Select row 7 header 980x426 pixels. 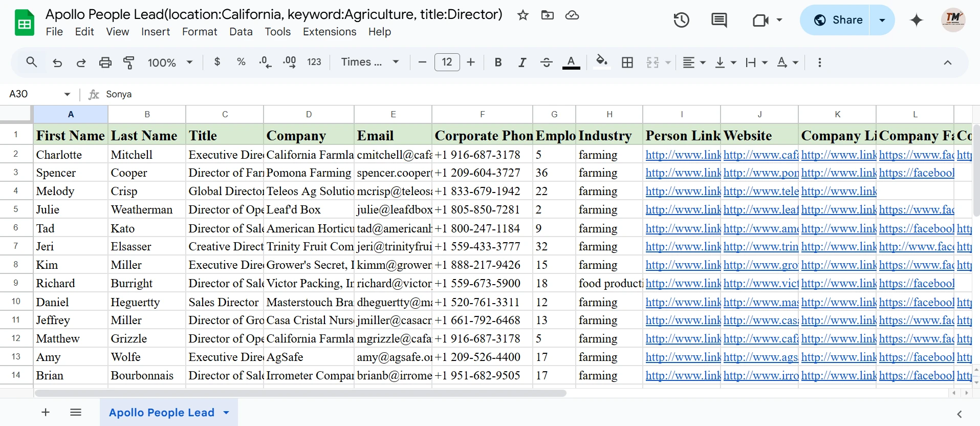click(x=16, y=246)
